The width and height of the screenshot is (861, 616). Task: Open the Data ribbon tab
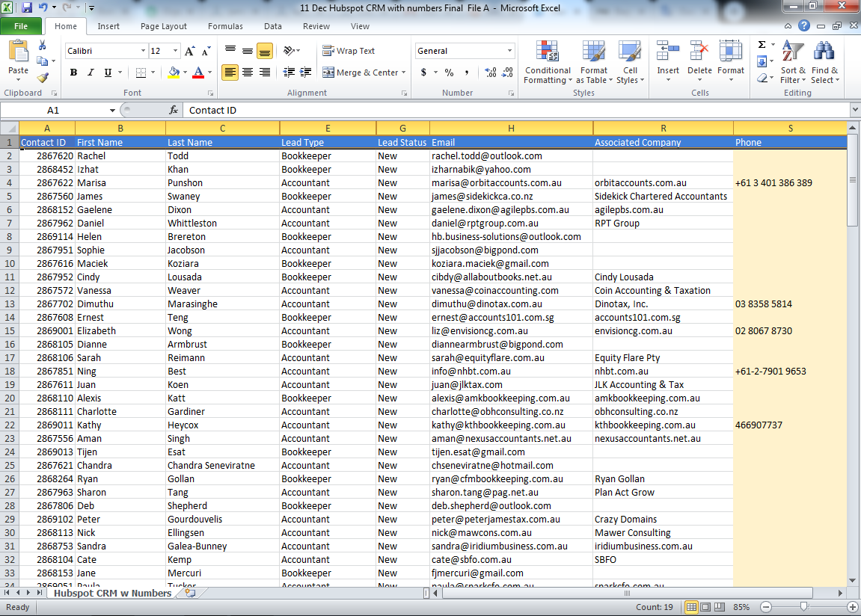272,26
